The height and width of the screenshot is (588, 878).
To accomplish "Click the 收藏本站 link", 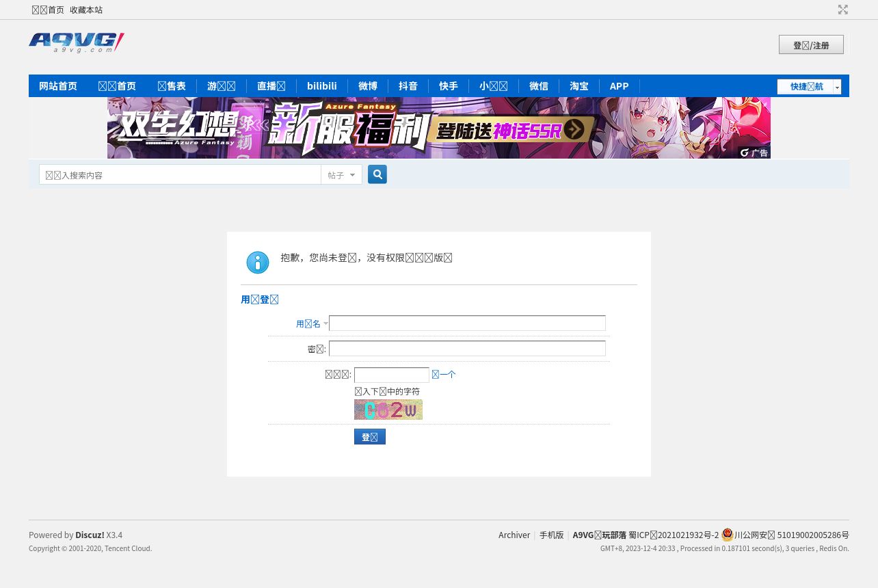I will point(86,10).
